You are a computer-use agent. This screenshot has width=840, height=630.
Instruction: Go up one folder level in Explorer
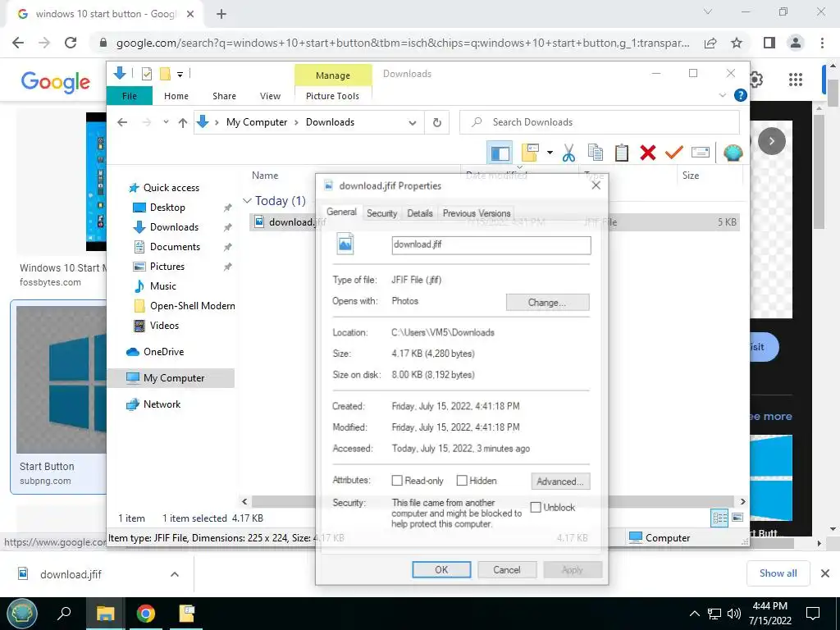183,123
